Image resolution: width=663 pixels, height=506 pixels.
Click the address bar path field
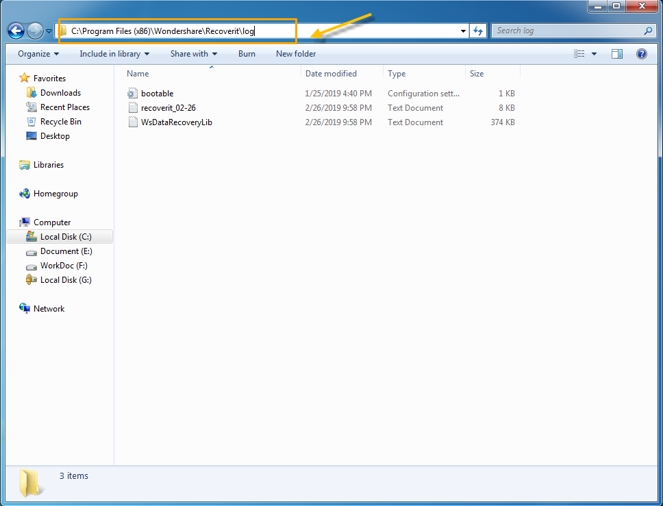coord(262,31)
